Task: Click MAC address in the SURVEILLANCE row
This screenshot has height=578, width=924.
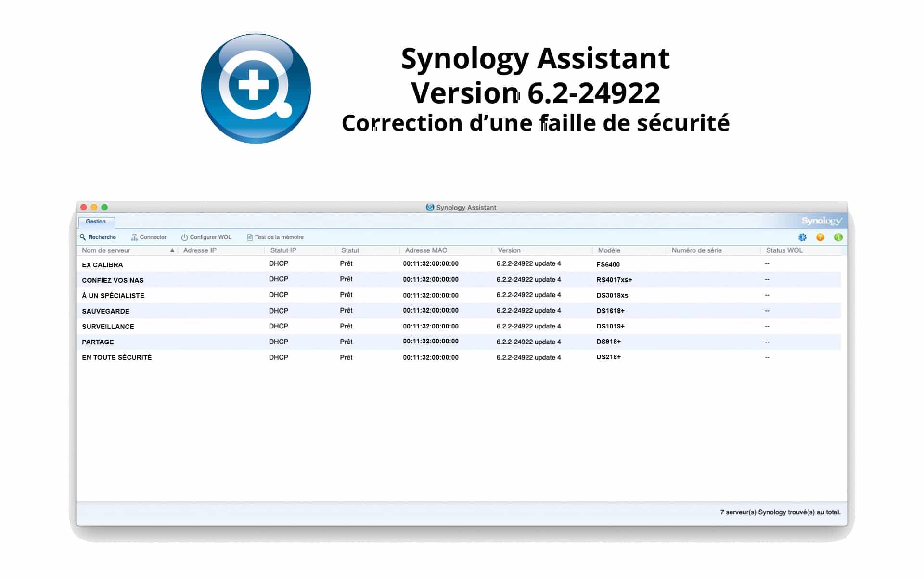Action: (x=431, y=326)
